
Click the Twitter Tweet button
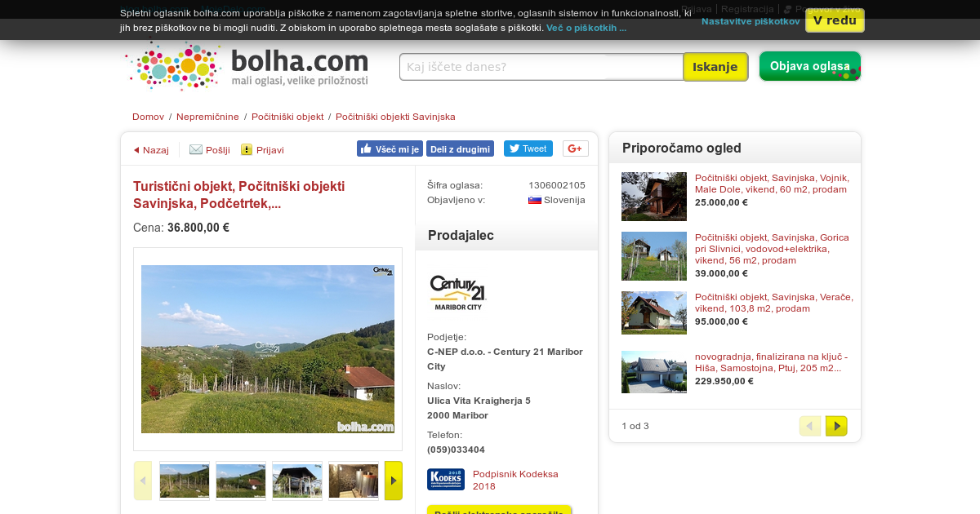(x=528, y=148)
